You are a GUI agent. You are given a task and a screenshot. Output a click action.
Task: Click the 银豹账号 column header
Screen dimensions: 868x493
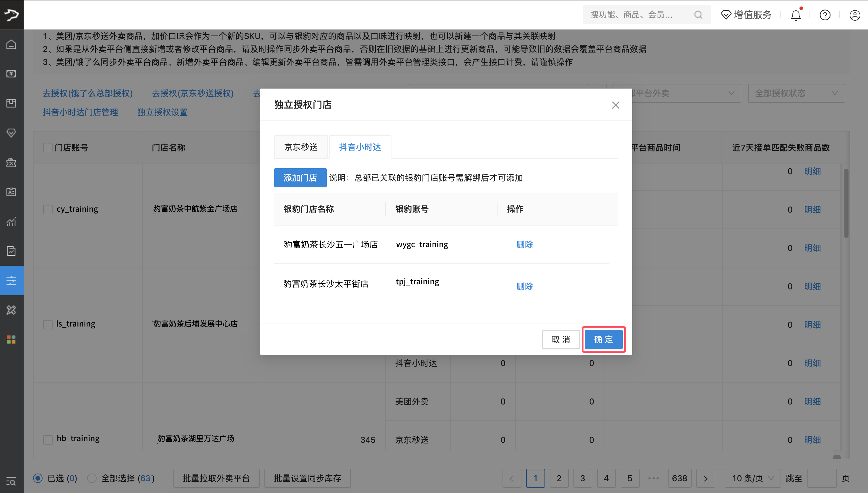[x=412, y=209]
